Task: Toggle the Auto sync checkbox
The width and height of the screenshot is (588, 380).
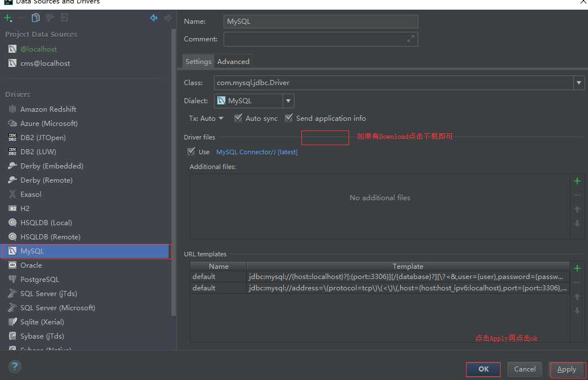Action: point(238,118)
